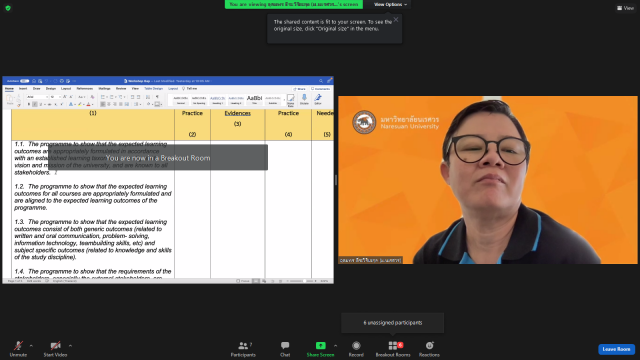Start Video with the camera icon

pos(55,349)
